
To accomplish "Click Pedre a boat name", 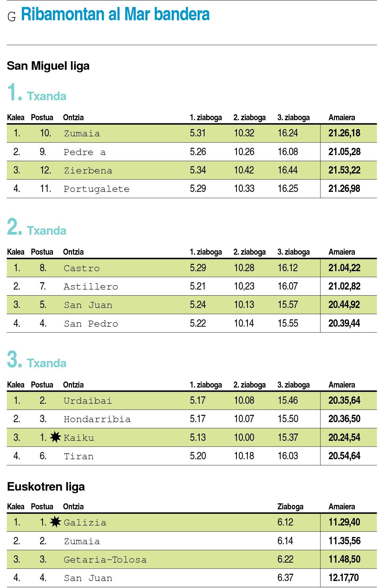I will coord(85,152).
